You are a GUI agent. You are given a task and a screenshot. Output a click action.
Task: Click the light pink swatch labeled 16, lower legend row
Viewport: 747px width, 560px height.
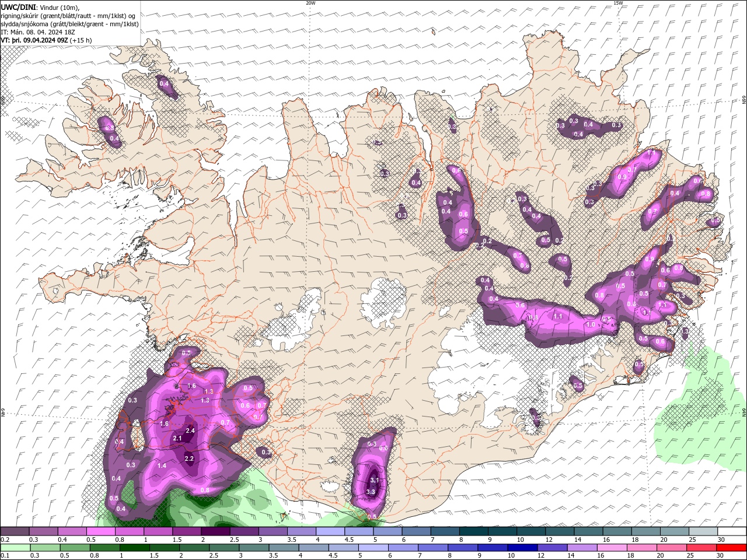click(x=612, y=548)
